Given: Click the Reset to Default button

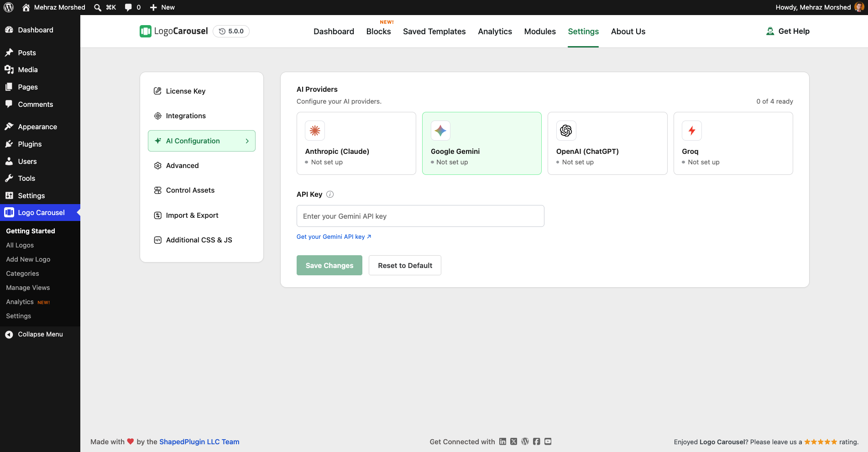Looking at the screenshot, I should 405,265.
